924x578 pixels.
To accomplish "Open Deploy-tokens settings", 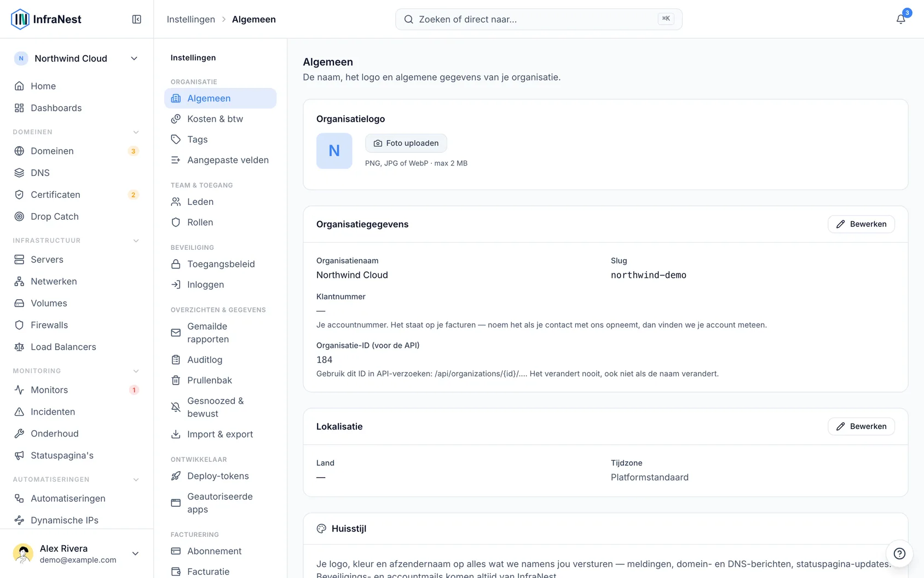I will (220, 476).
